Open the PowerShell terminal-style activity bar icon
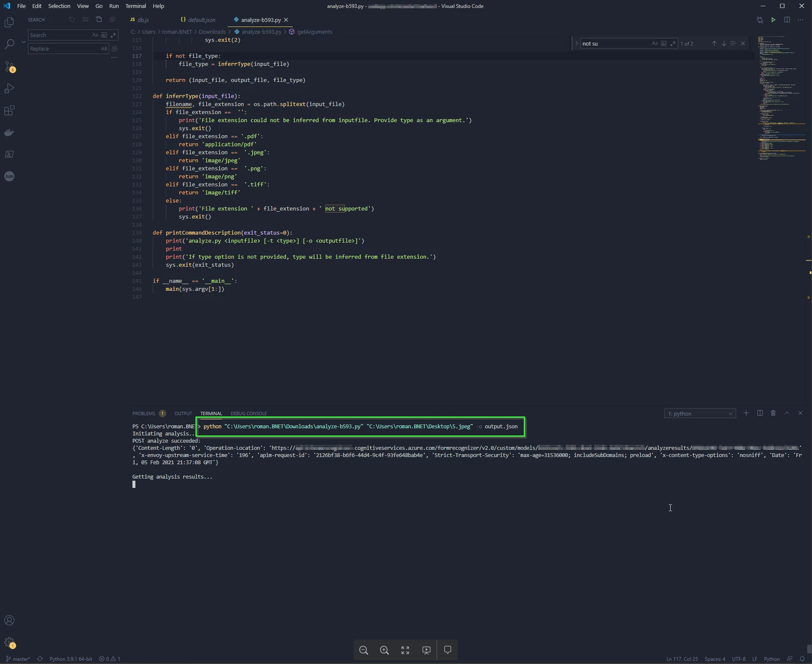This screenshot has width=812, height=664. [9, 154]
